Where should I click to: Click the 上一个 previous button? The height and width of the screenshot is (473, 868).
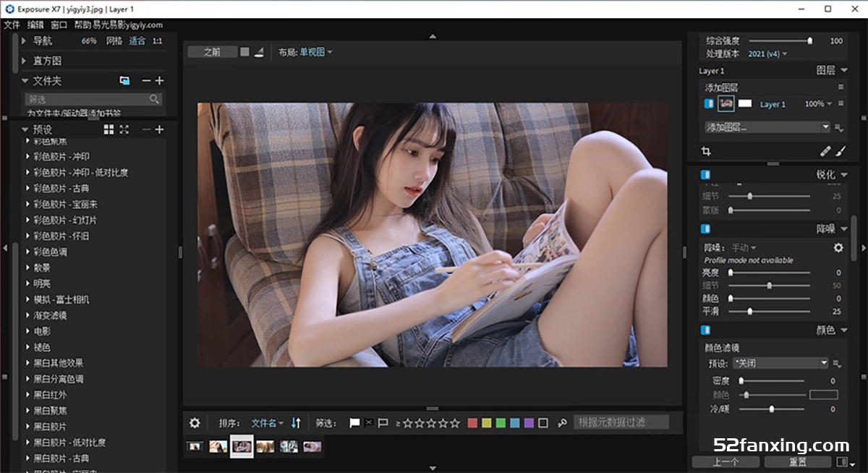(726, 461)
